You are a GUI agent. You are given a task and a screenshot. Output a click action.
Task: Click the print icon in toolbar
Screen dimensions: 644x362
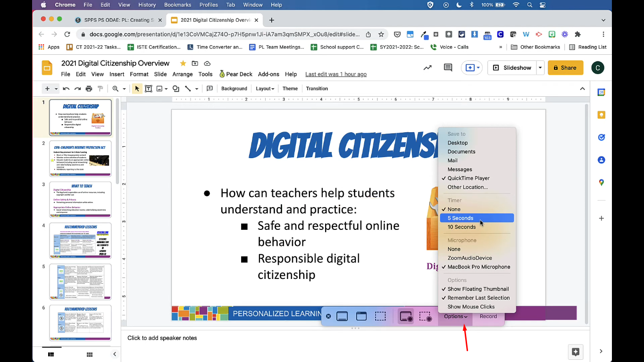pyautogui.click(x=89, y=89)
